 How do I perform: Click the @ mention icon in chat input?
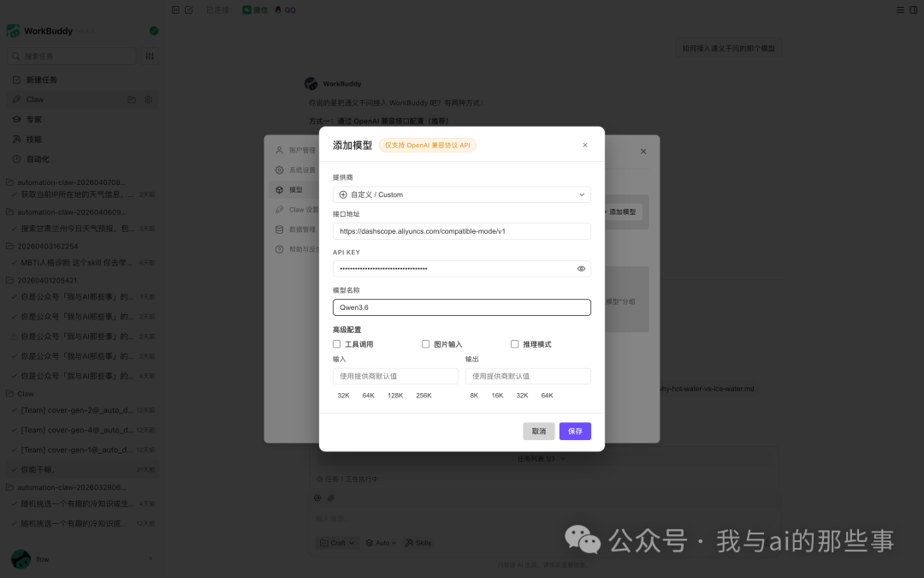[317, 498]
